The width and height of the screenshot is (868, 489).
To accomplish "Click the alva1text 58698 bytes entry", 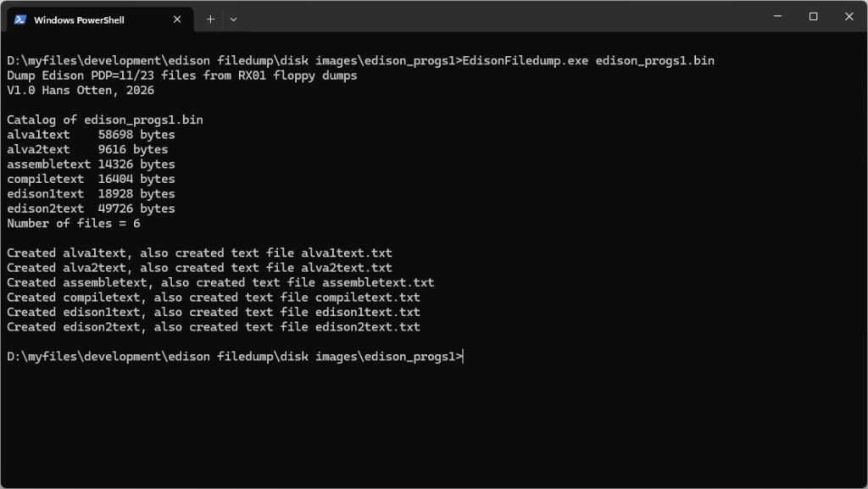I will pyautogui.click(x=91, y=135).
